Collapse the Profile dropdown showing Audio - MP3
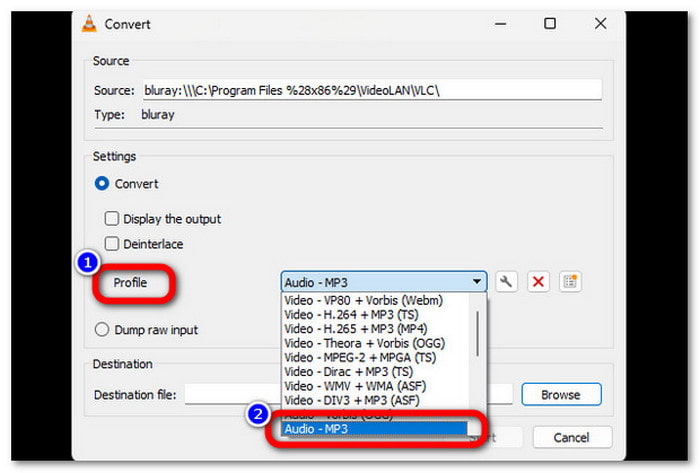This screenshot has height=473, width=700. 384,282
